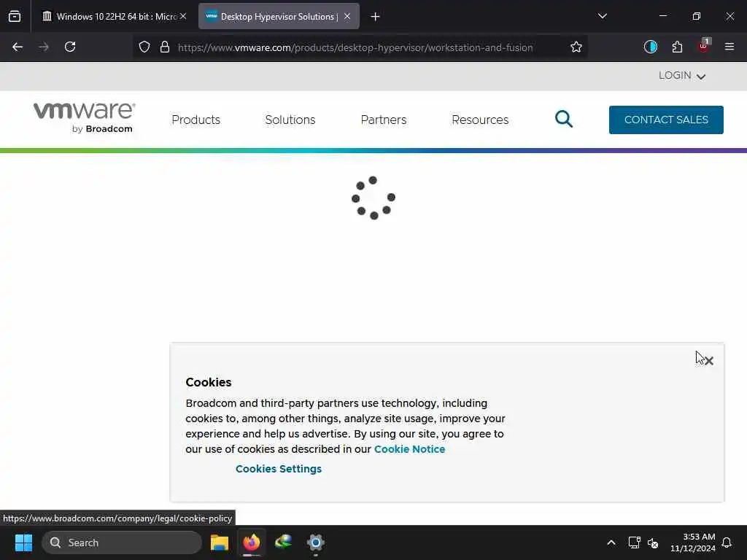The width and height of the screenshot is (747, 560).
Task: Close the Desktop Hypervisor Solutions tab
Action: pos(347,17)
